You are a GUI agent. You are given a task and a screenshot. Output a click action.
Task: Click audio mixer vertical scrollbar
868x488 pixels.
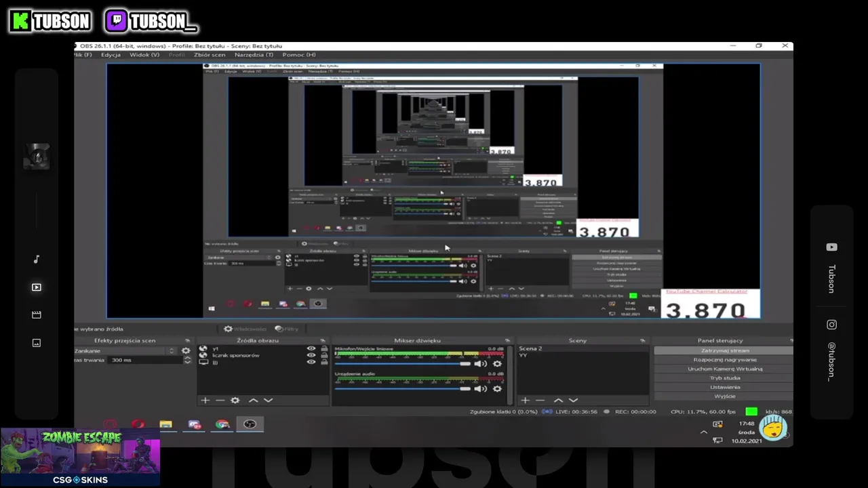pyautogui.click(x=511, y=375)
